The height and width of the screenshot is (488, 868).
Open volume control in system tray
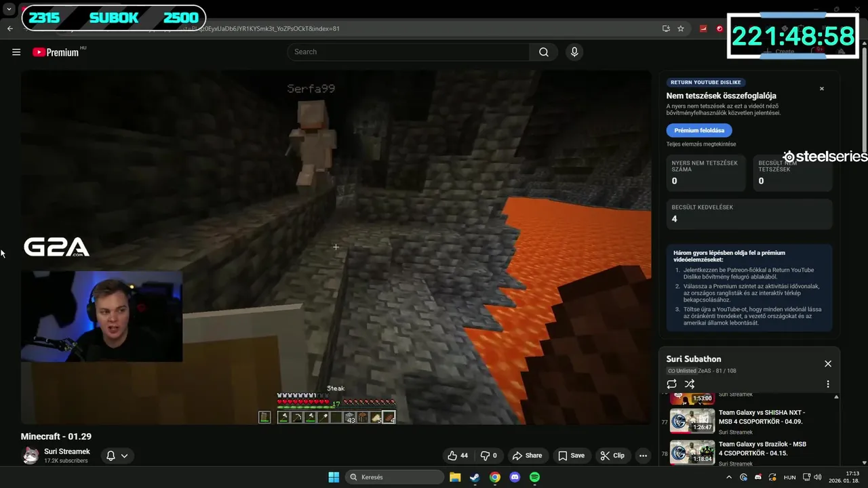817,477
